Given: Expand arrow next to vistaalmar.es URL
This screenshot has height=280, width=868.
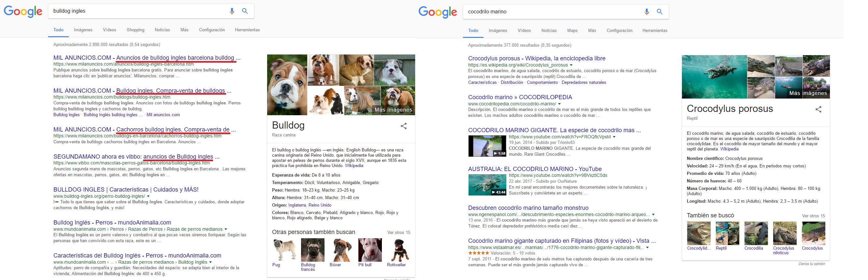Looking at the screenshot, I should click(647, 248).
